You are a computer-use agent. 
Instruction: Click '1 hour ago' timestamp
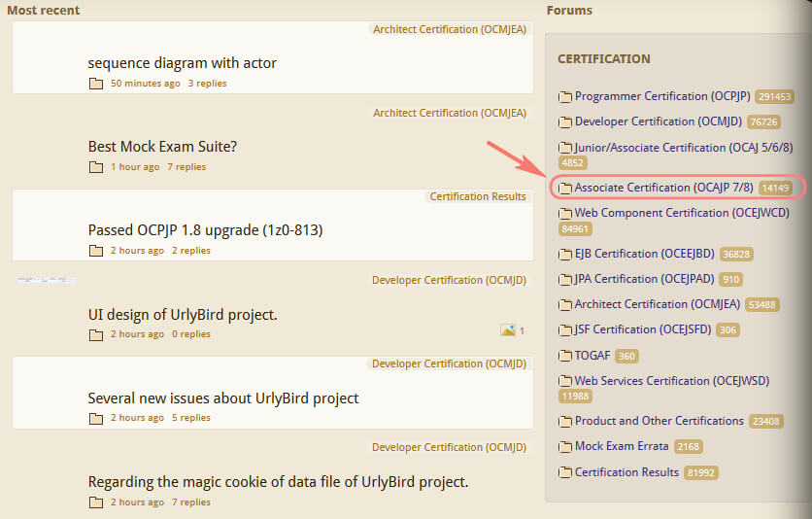coord(135,167)
